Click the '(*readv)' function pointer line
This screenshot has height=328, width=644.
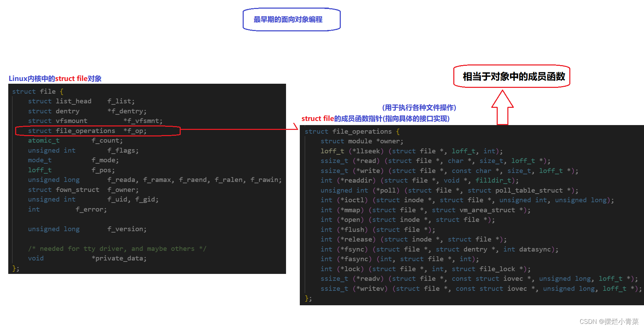(479, 279)
